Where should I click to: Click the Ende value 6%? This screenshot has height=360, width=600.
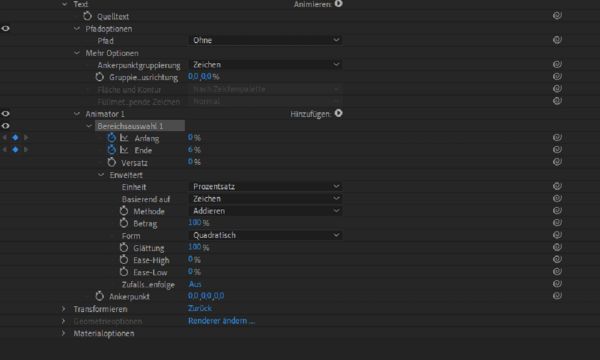click(194, 150)
